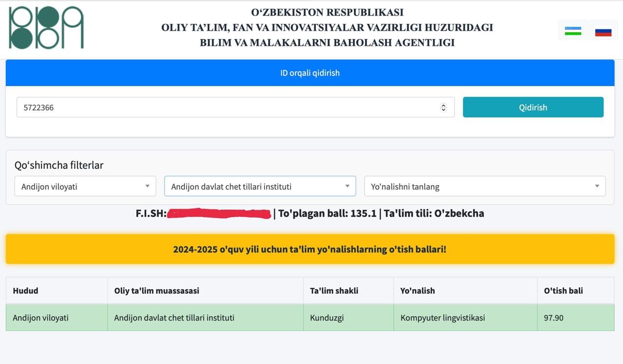Click the Hudud column header
623x364 pixels.
coord(25,291)
